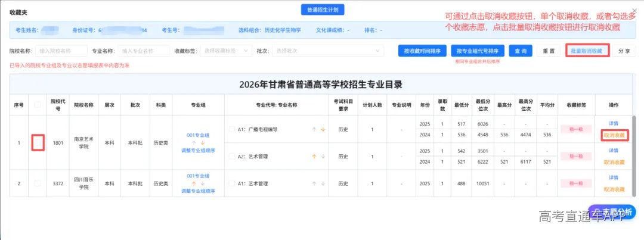This screenshot has width=644, height=240.
Task: Click 取消收藏 for A1：广播电视编导
Action: point(614,135)
